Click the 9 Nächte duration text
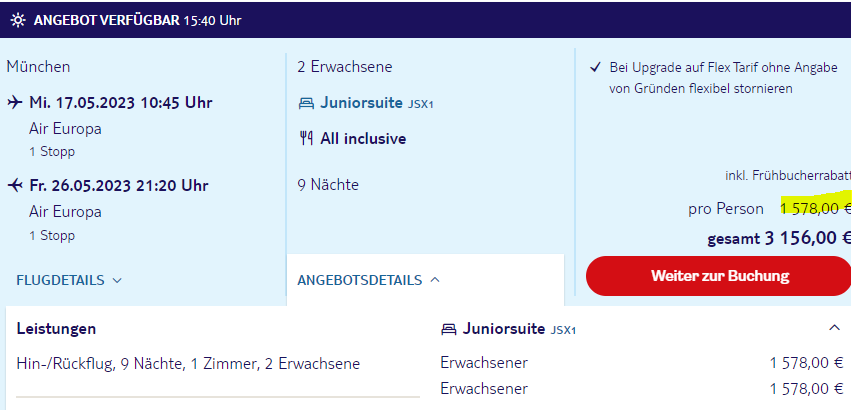This screenshot has height=410, width=852. coord(328,185)
